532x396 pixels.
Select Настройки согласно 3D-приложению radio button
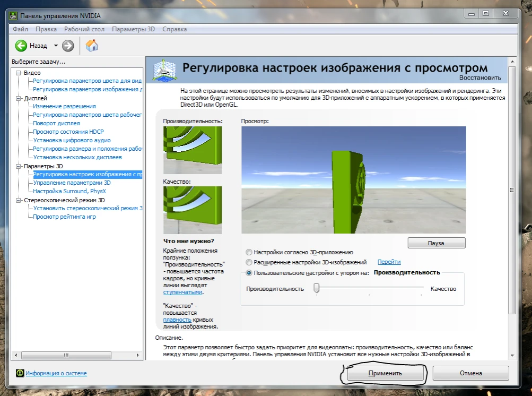249,252
